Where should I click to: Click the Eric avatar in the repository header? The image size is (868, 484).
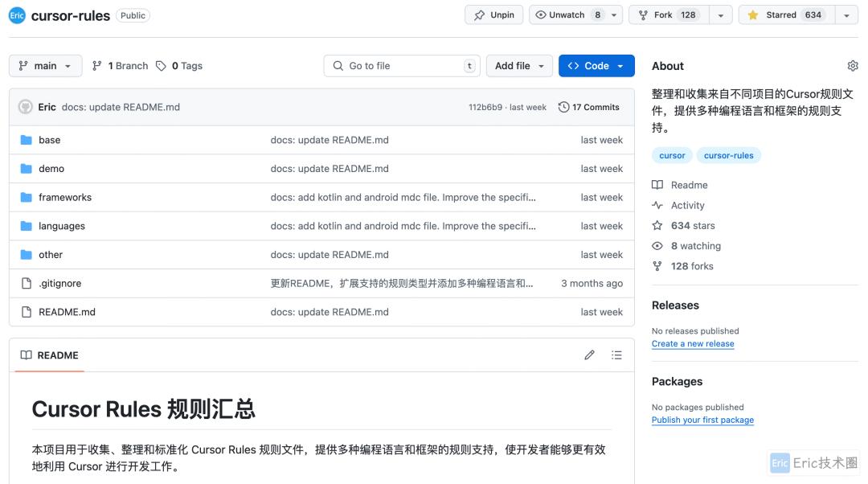pos(17,15)
